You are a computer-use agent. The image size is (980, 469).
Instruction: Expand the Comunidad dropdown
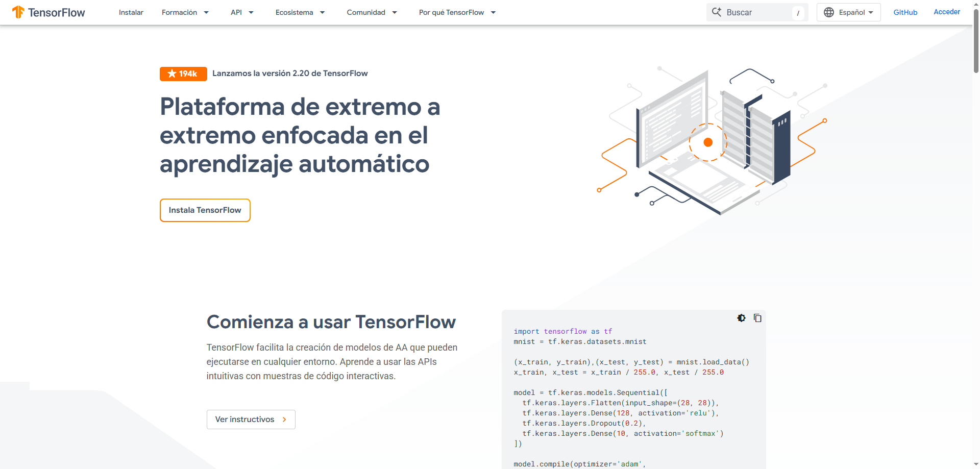coord(372,12)
